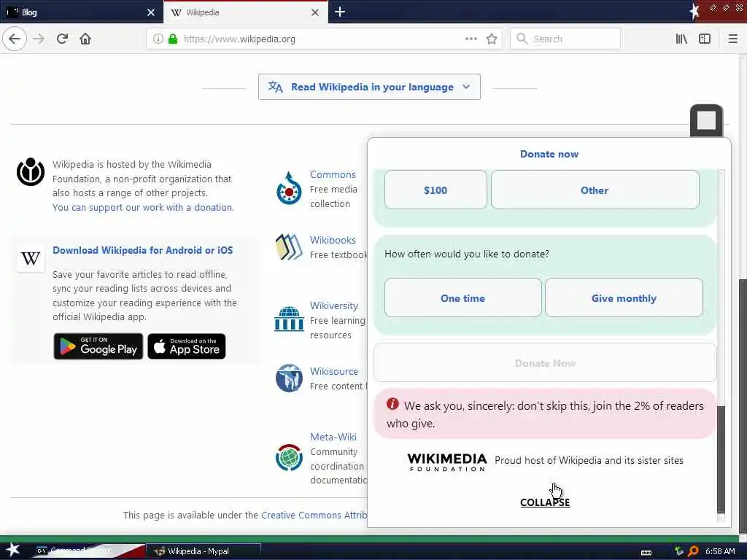Select the Wikipedia browser tab
The width and height of the screenshot is (747, 560).
click(x=245, y=12)
